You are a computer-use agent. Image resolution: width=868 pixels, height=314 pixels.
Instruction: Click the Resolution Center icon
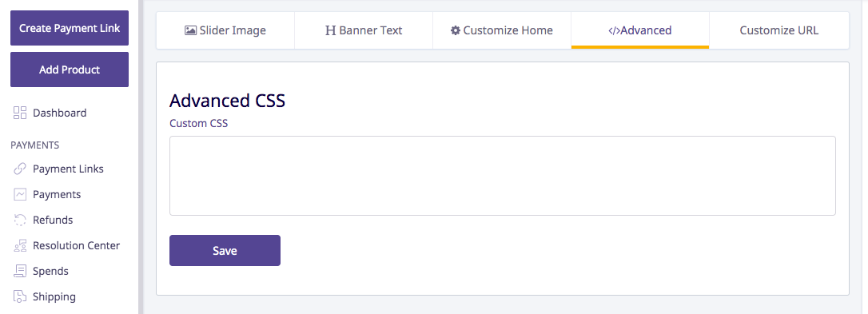20,245
